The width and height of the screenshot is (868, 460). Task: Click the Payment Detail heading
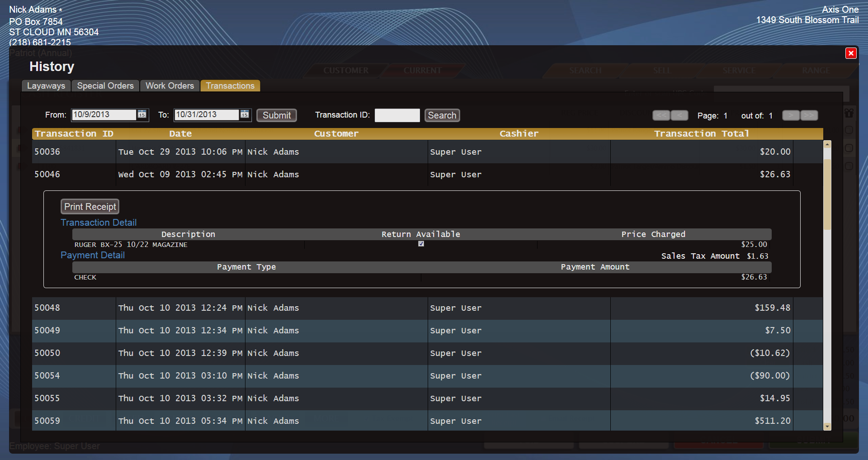tap(93, 255)
